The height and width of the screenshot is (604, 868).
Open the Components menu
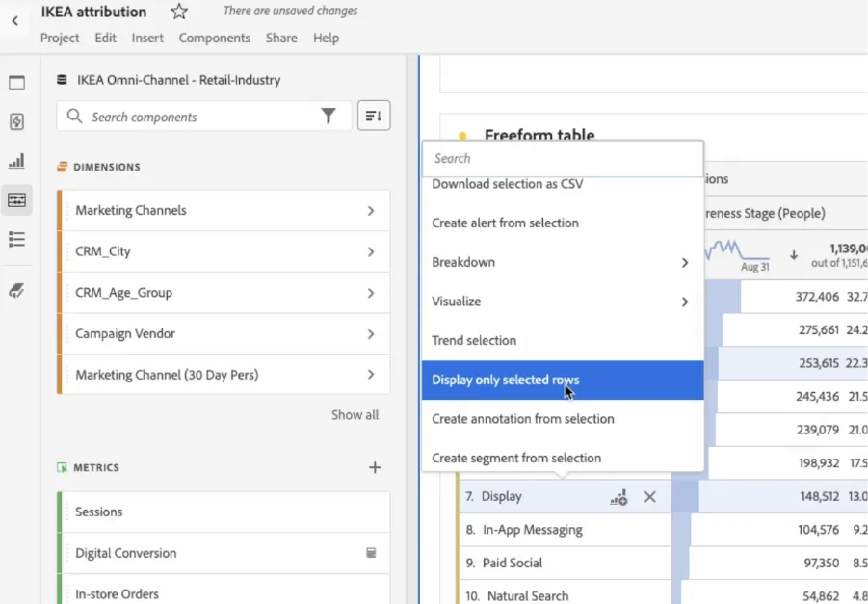214,39
